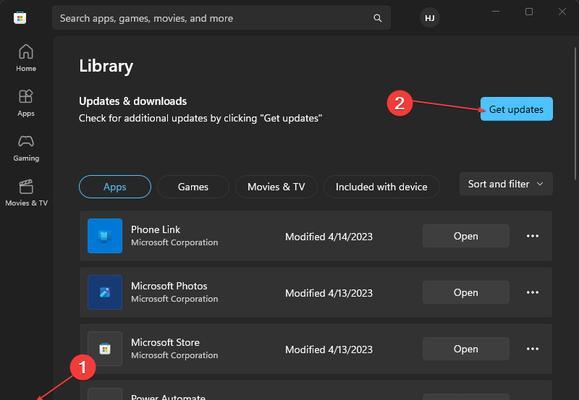The height and width of the screenshot is (400, 579).
Task: Open the Gaming section in sidebar
Action: [26, 148]
